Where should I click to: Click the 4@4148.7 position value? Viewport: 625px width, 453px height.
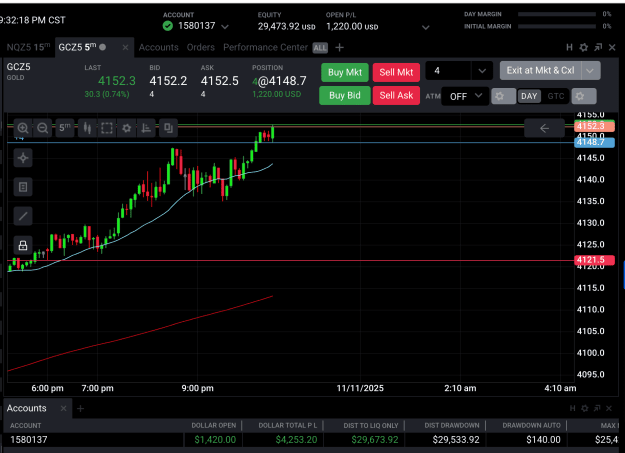[279, 81]
